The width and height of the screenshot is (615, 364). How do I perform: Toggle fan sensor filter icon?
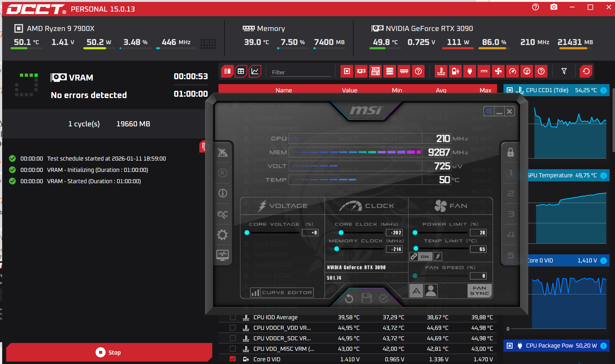coord(498,71)
